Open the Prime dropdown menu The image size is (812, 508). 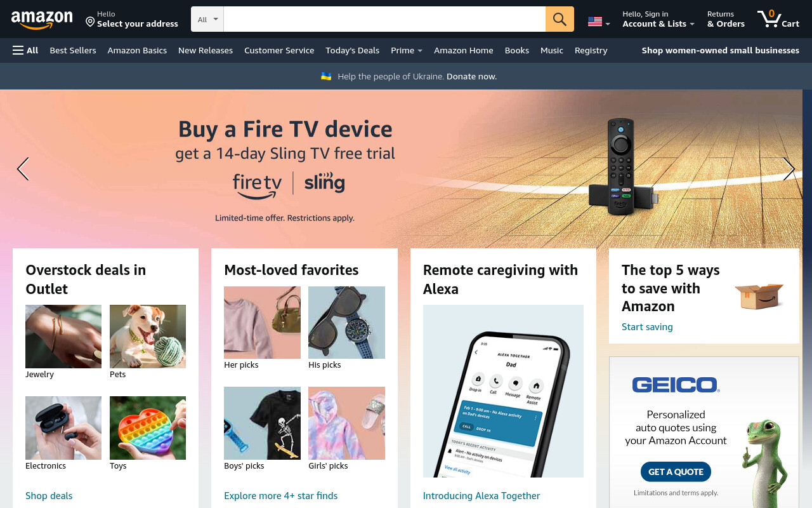click(407, 50)
